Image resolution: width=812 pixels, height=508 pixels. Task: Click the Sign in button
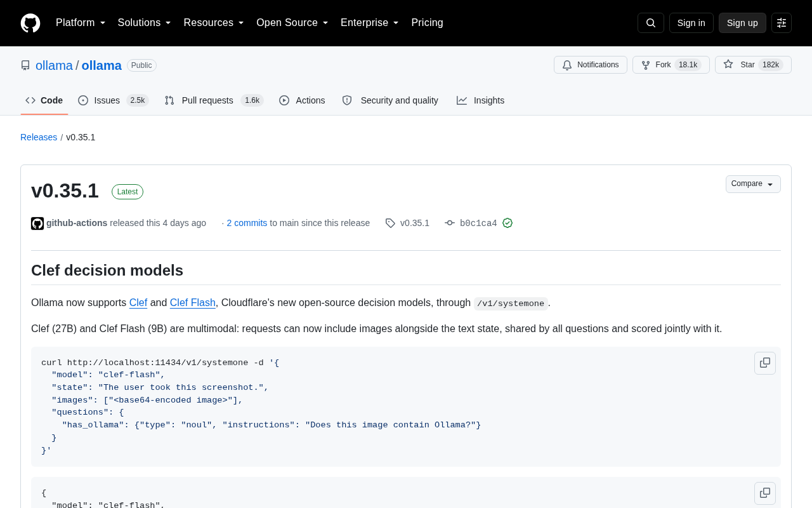click(691, 23)
